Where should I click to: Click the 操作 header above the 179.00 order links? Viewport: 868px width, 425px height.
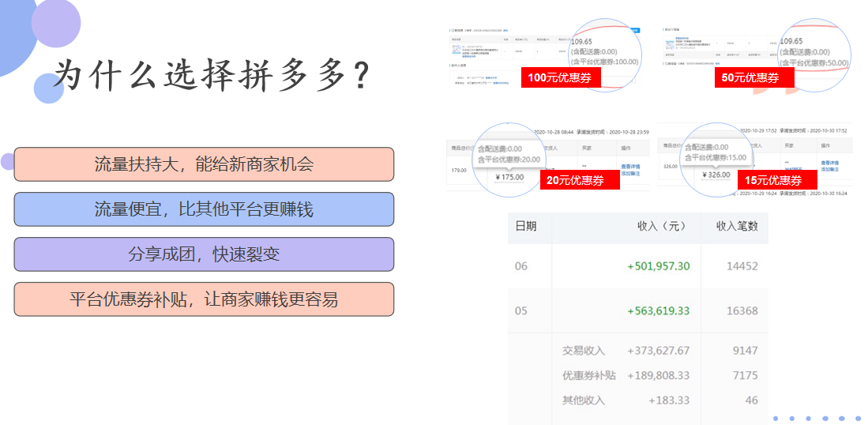tap(626, 149)
